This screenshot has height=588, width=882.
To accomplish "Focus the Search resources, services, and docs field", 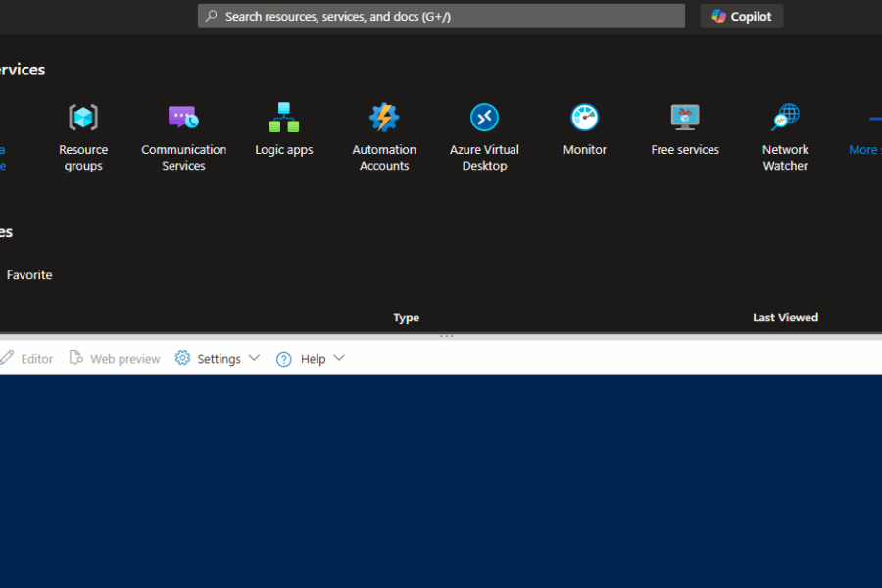I will pos(442,17).
